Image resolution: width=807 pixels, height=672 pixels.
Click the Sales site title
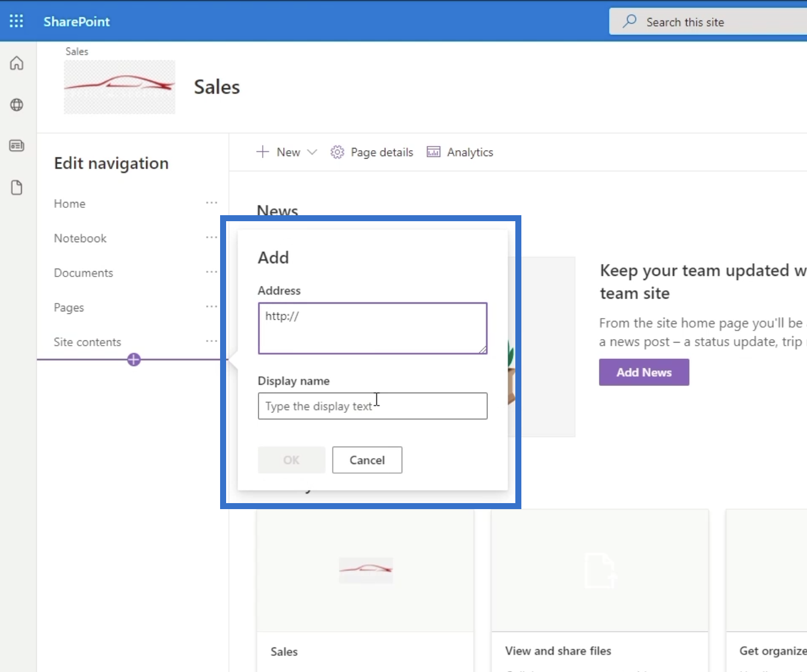pos(216,87)
